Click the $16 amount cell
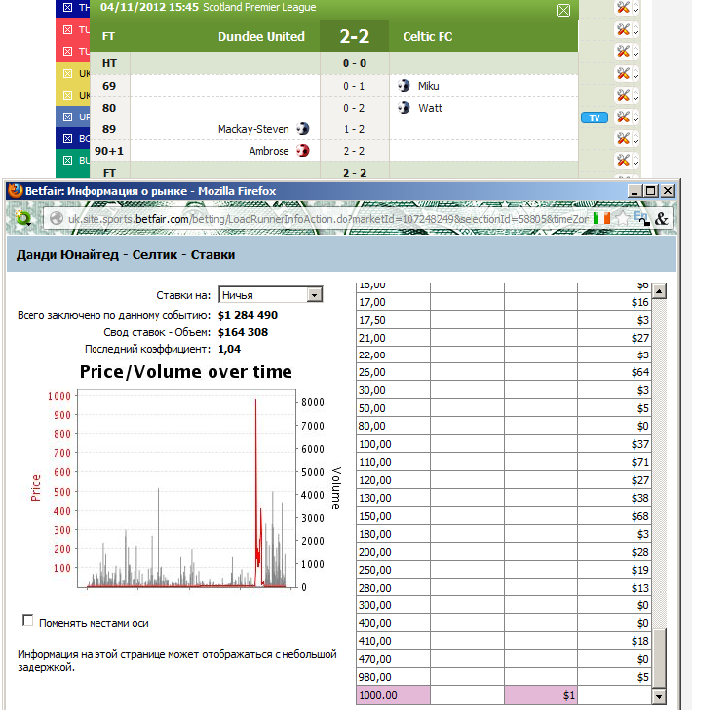703x713 pixels. [614, 302]
